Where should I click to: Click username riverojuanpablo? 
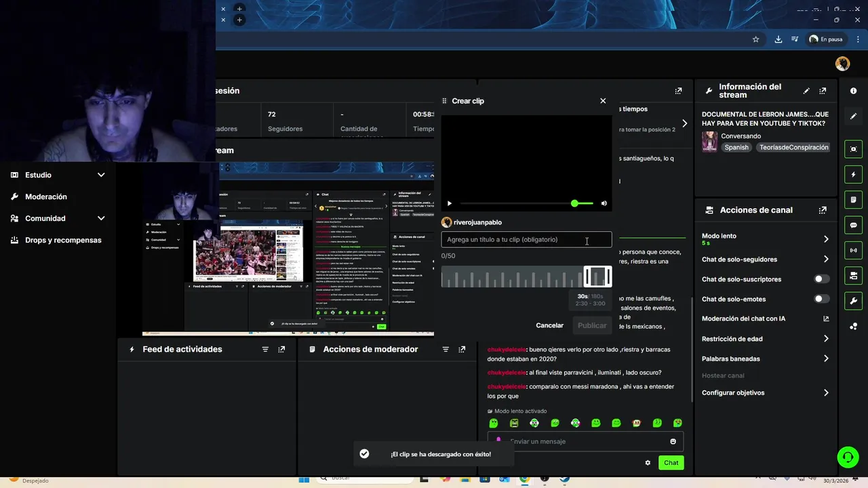[477, 222]
